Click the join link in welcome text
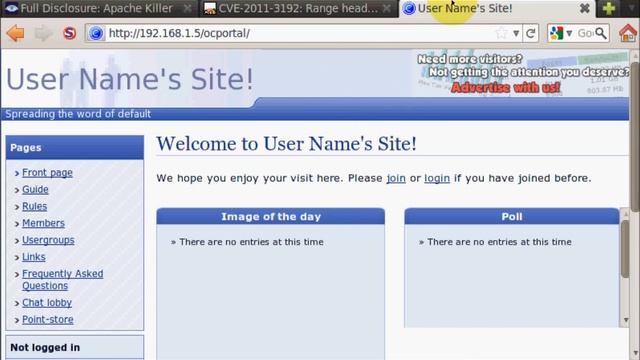 pos(396,178)
